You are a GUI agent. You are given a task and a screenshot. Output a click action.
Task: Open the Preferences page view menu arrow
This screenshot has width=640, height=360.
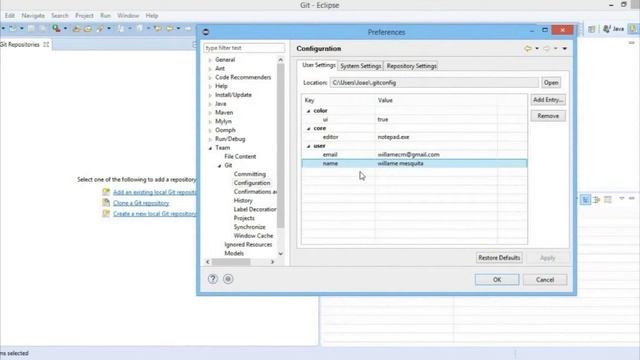click(565, 49)
